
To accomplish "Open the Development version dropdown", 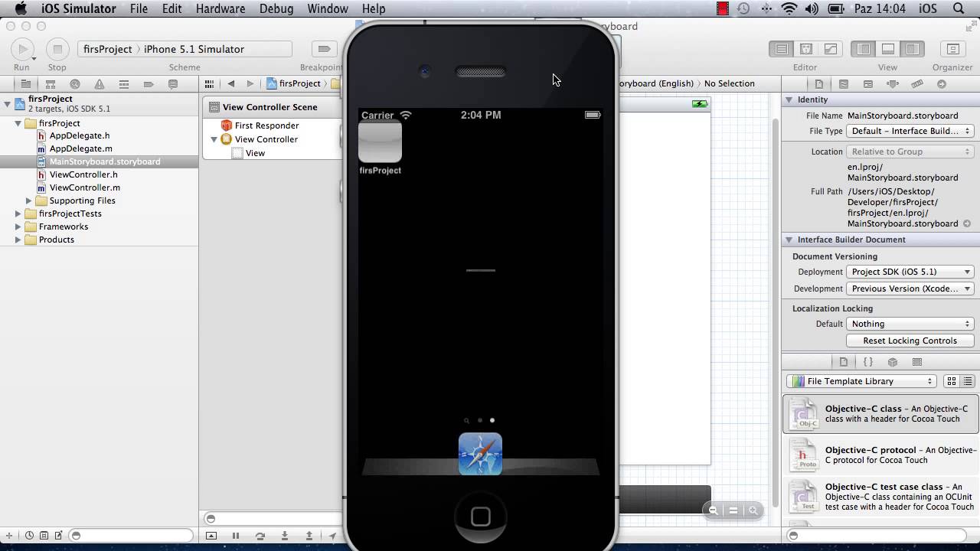I will 910,289.
